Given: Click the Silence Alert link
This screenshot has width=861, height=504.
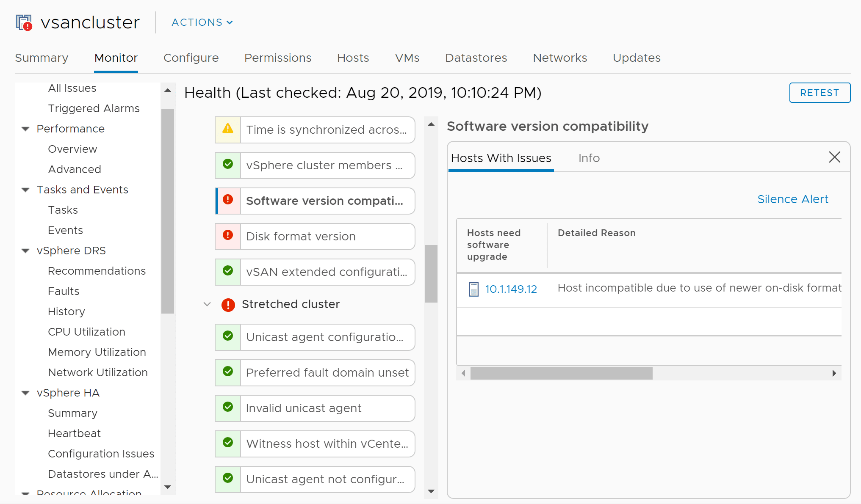Looking at the screenshot, I should (792, 199).
